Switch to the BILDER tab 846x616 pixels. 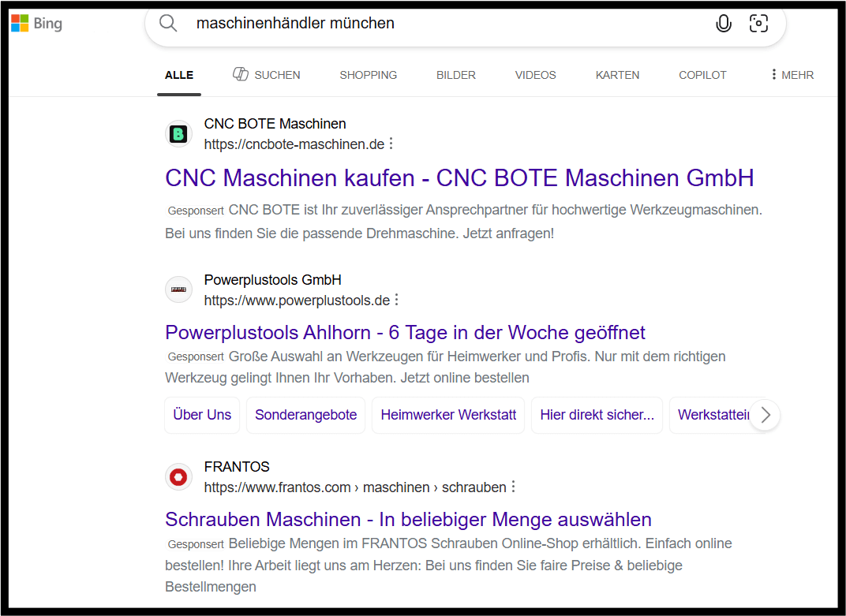coord(455,74)
